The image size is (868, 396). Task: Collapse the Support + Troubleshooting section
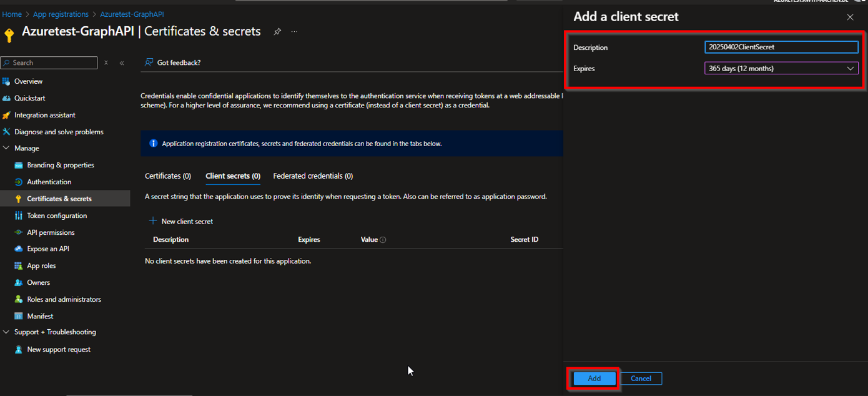tap(7, 332)
